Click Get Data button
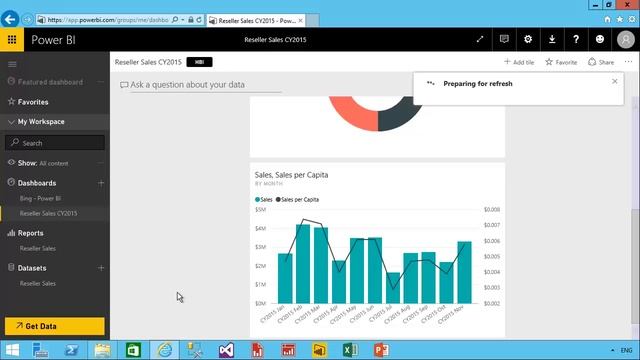This screenshot has height=360, width=640. pos(55,326)
